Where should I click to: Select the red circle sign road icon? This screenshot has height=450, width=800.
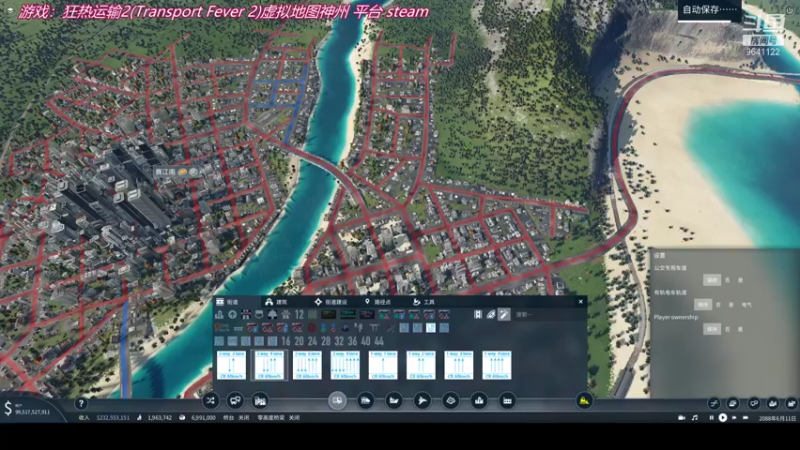pos(311,328)
